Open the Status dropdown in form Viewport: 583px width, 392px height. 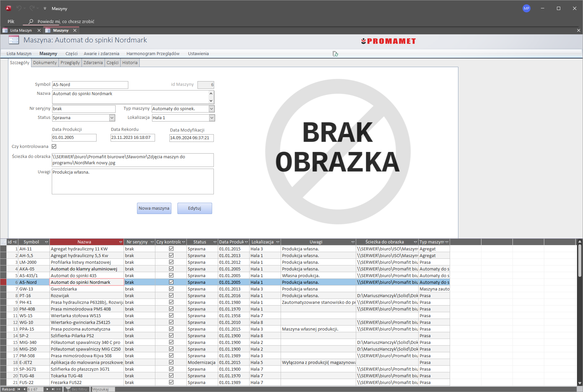click(x=112, y=118)
